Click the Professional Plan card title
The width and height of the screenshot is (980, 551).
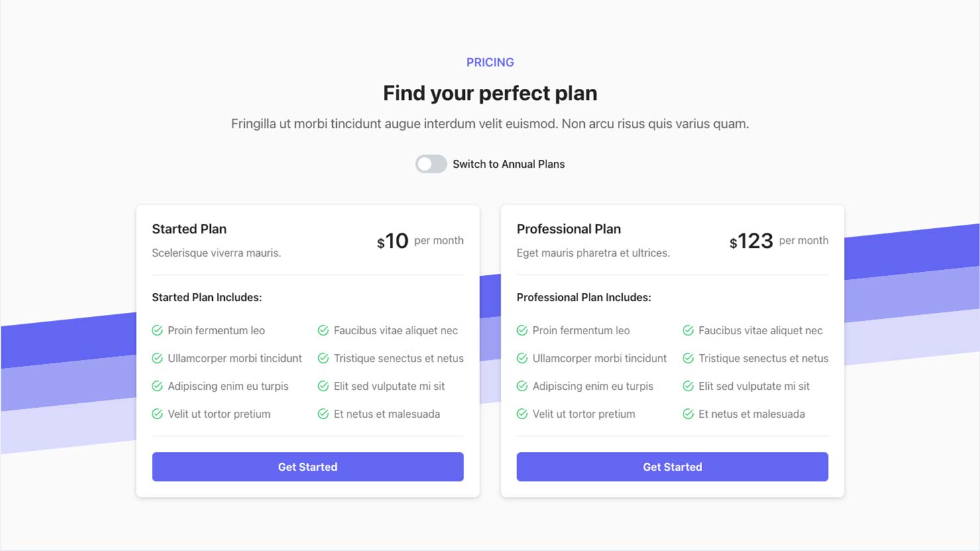569,229
